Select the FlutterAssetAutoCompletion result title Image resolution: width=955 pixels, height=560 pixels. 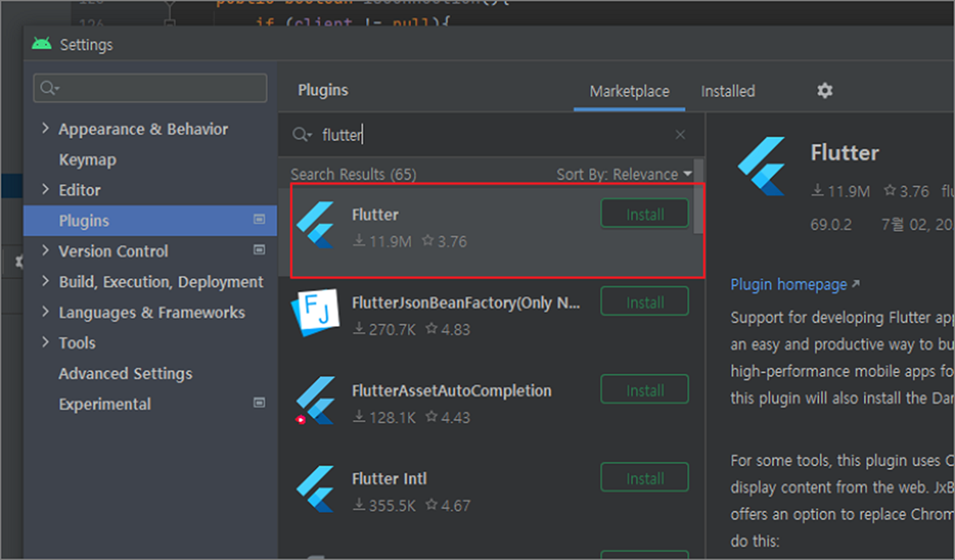click(x=451, y=391)
